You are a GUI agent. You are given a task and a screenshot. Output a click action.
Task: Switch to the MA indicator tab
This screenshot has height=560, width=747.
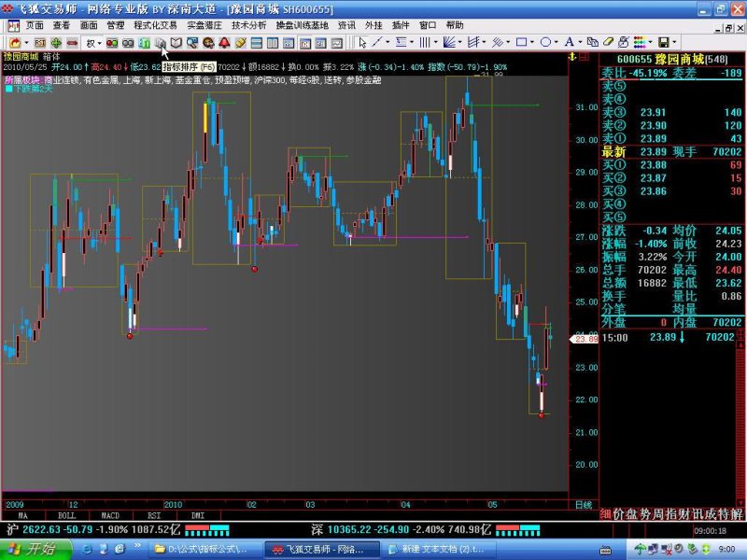tap(23, 515)
